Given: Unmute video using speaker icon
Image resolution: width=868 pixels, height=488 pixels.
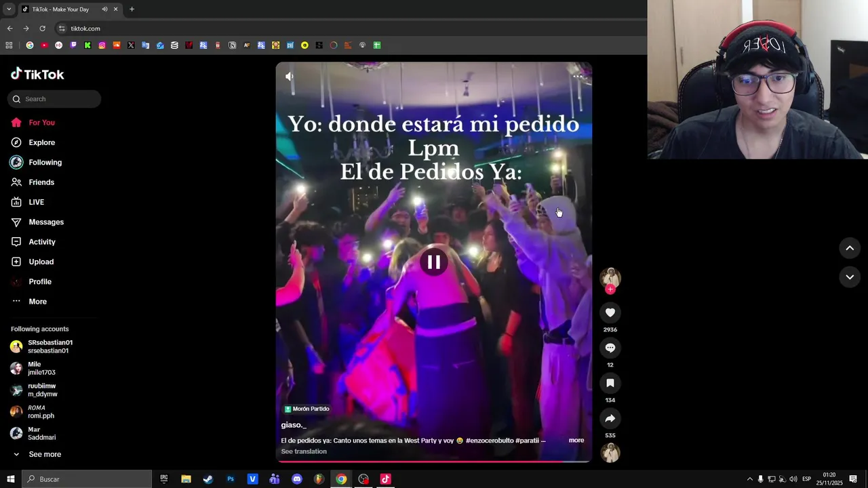Looking at the screenshot, I should point(290,77).
